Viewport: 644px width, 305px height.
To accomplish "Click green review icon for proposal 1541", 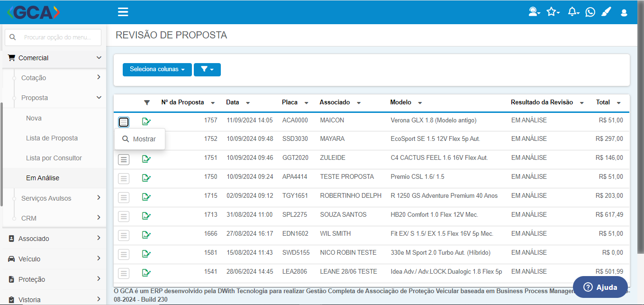I will pyautogui.click(x=146, y=273).
